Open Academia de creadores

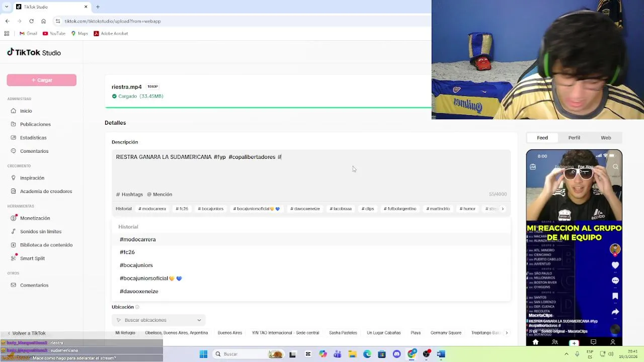point(46,192)
